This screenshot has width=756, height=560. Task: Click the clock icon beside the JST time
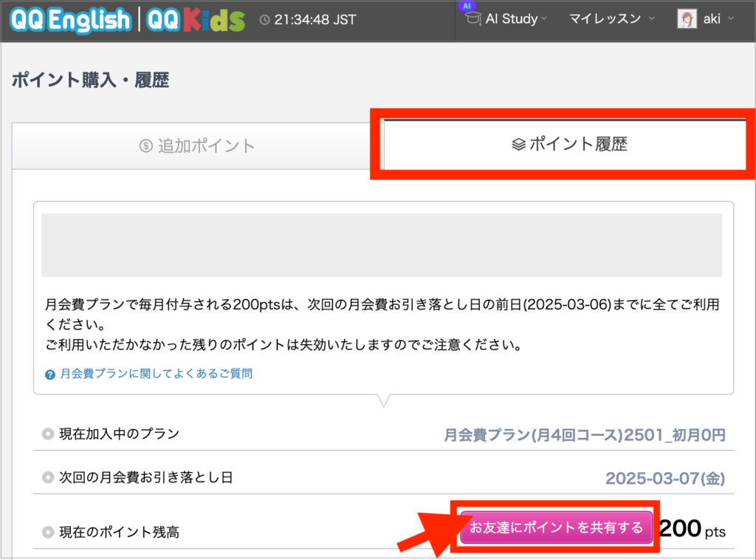(265, 20)
